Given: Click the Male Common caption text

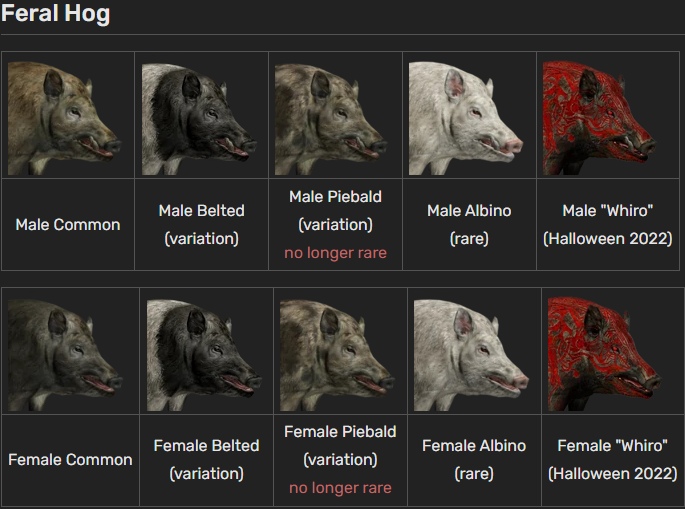Looking at the screenshot, I should point(68,225).
